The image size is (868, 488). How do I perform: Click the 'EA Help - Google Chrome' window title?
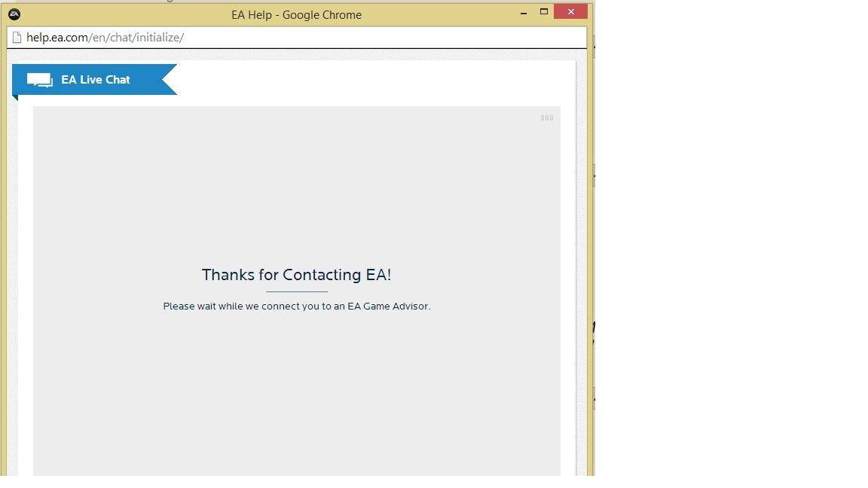click(x=296, y=15)
